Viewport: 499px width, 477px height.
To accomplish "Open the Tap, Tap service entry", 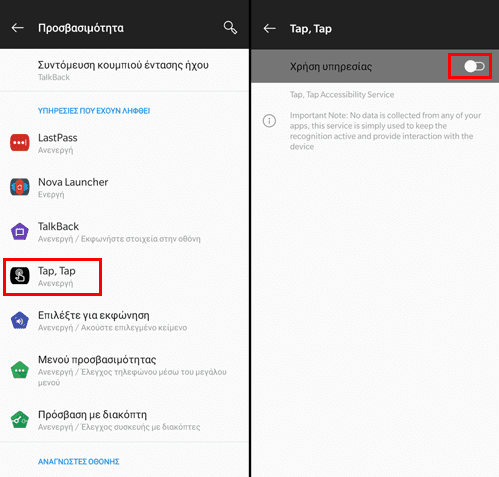I will (x=124, y=276).
